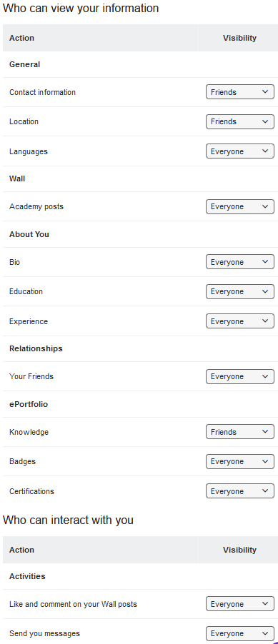Change Location visibility setting
Screen dimensions: 278x644
point(239,121)
